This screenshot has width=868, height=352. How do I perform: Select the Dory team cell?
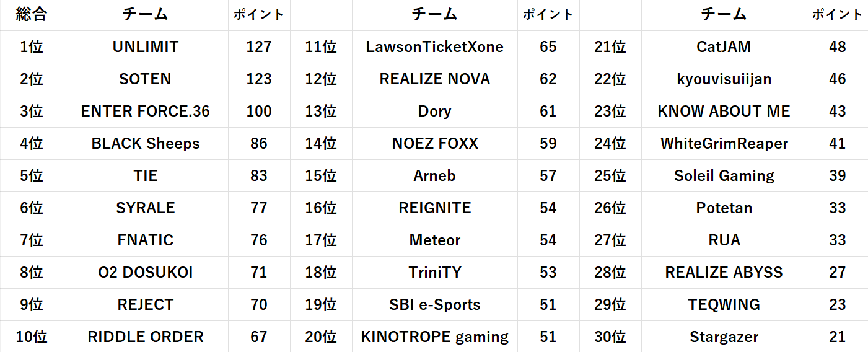tap(434, 112)
